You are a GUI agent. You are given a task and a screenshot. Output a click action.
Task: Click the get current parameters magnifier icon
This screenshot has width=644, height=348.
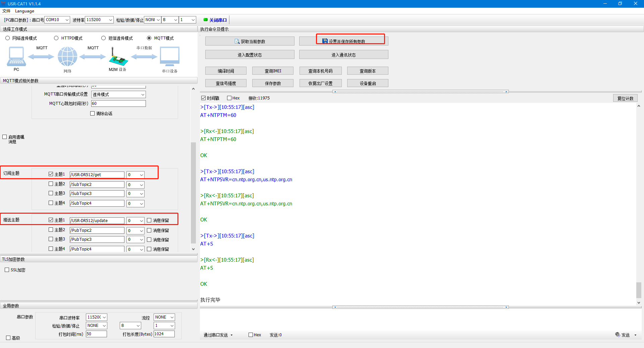coord(237,42)
